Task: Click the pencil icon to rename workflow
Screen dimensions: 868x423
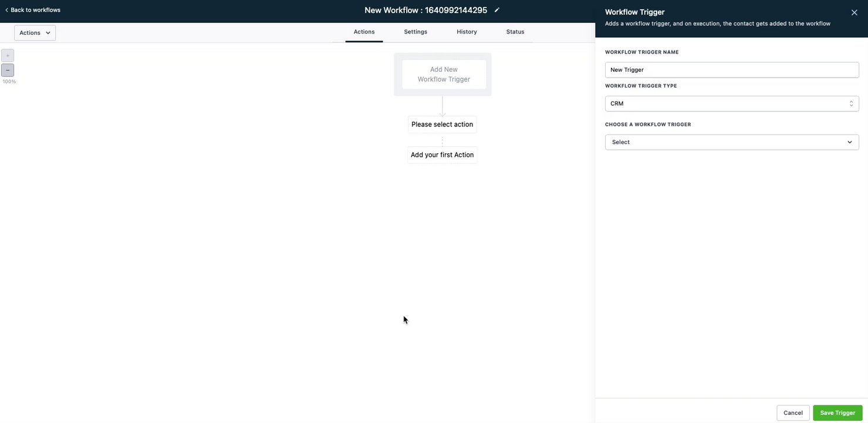Action: point(497,10)
